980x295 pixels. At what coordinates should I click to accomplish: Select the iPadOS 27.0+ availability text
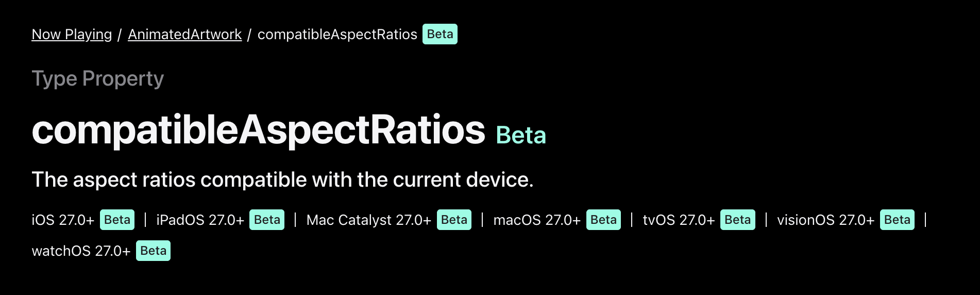pos(200,220)
